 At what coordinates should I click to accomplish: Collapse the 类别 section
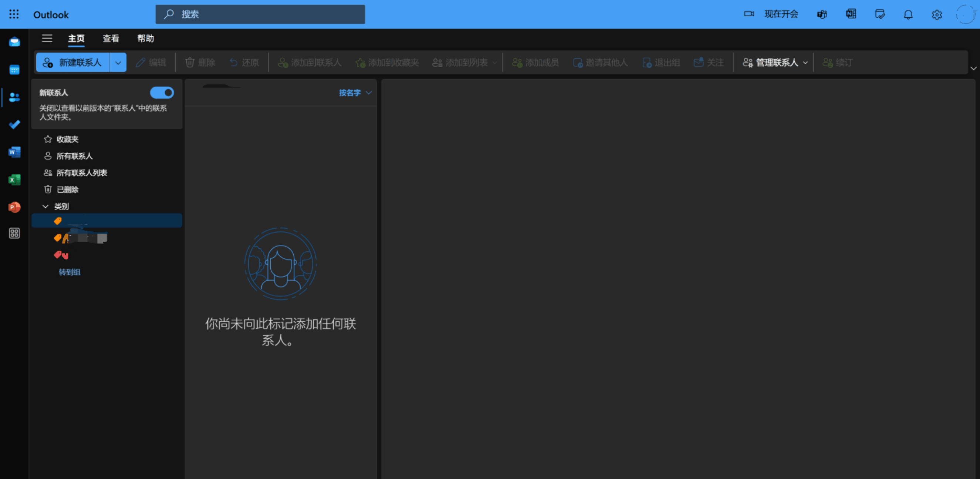pos(45,206)
